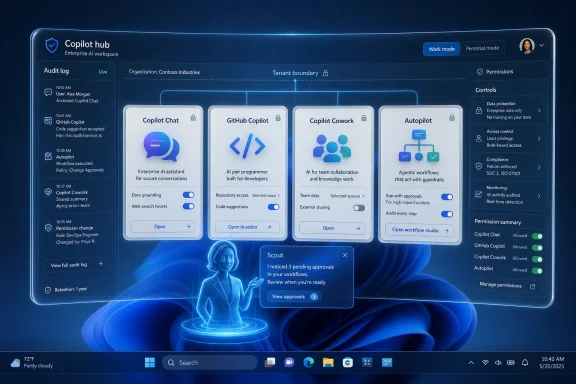The width and height of the screenshot is (576, 384).
Task: Click the notification bell in system tray
Action: pos(525,363)
